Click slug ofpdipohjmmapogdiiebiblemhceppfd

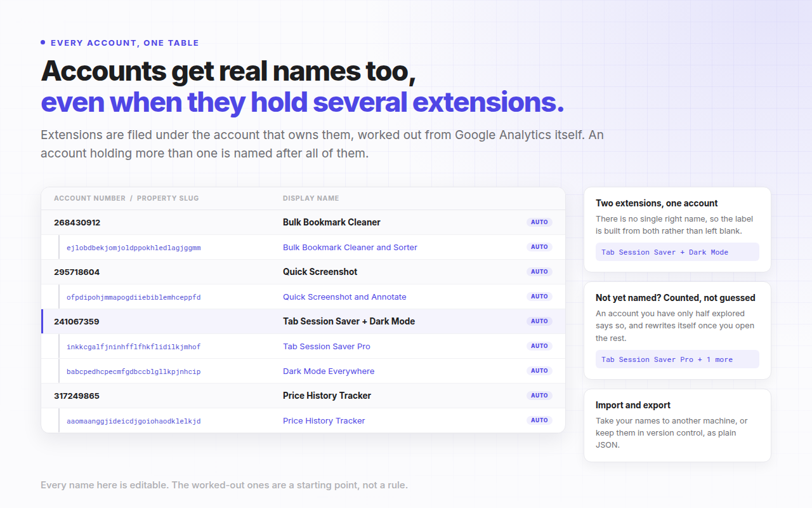coord(133,297)
